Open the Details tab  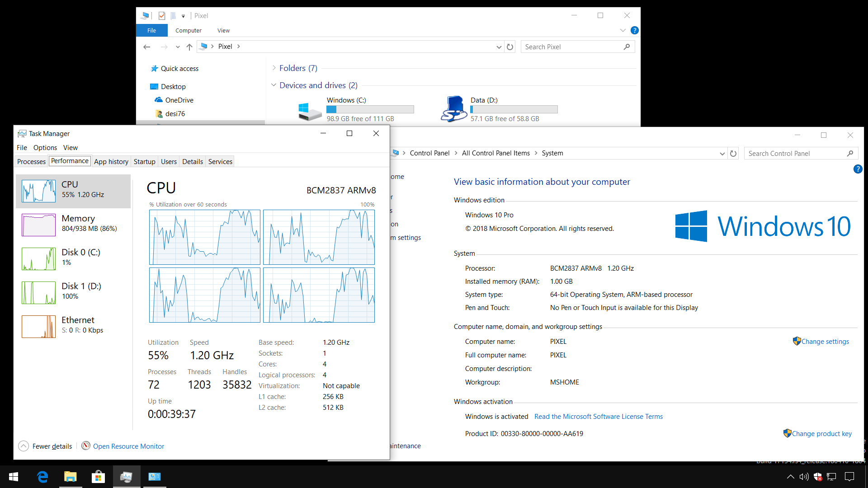coord(193,162)
